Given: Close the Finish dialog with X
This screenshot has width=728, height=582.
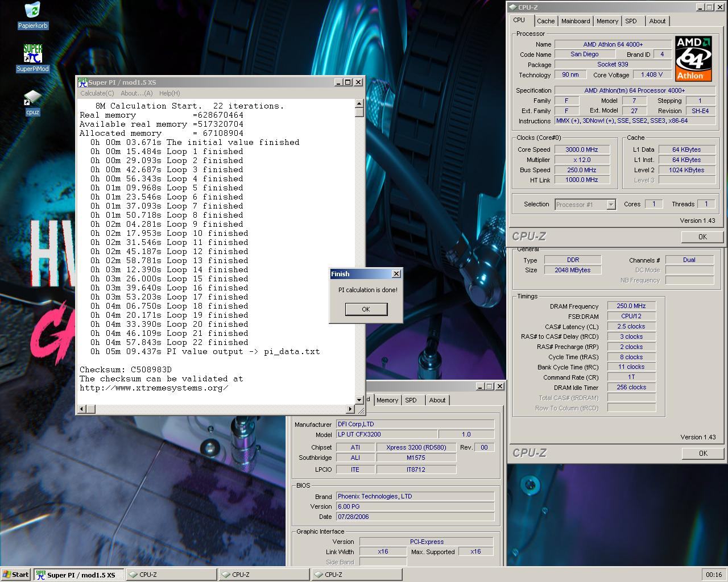Looking at the screenshot, I should click(396, 274).
